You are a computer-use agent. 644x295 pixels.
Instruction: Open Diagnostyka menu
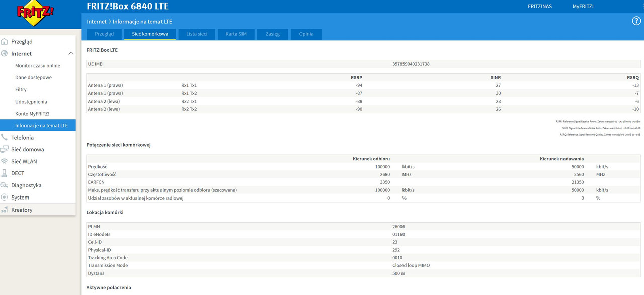[x=26, y=186]
